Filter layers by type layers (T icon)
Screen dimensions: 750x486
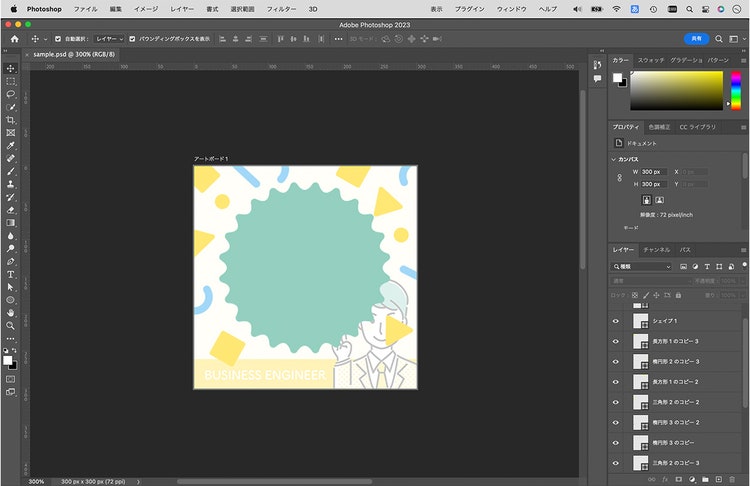[x=707, y=267]
